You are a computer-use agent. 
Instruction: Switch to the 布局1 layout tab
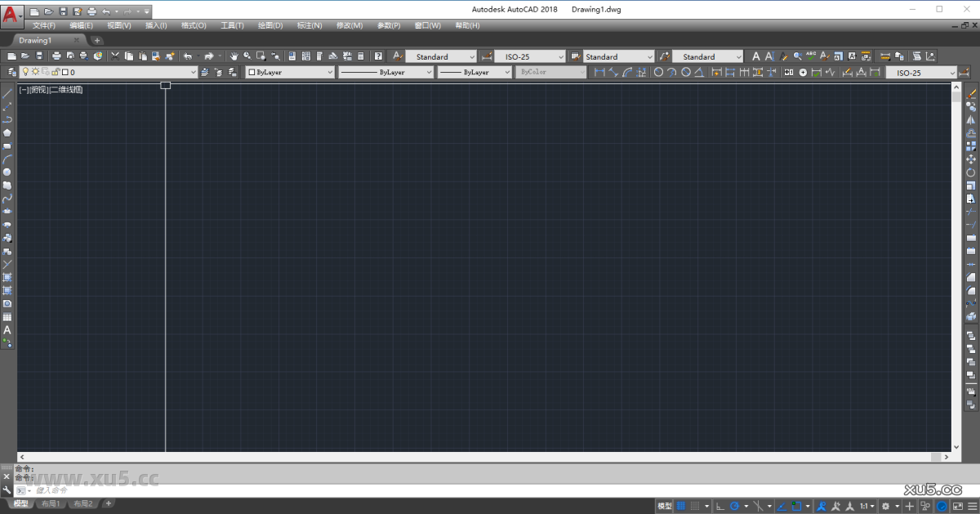49,503
